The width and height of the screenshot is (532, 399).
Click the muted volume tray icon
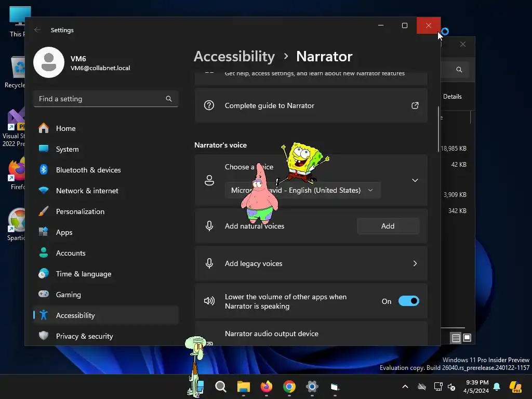coord(451,387)
